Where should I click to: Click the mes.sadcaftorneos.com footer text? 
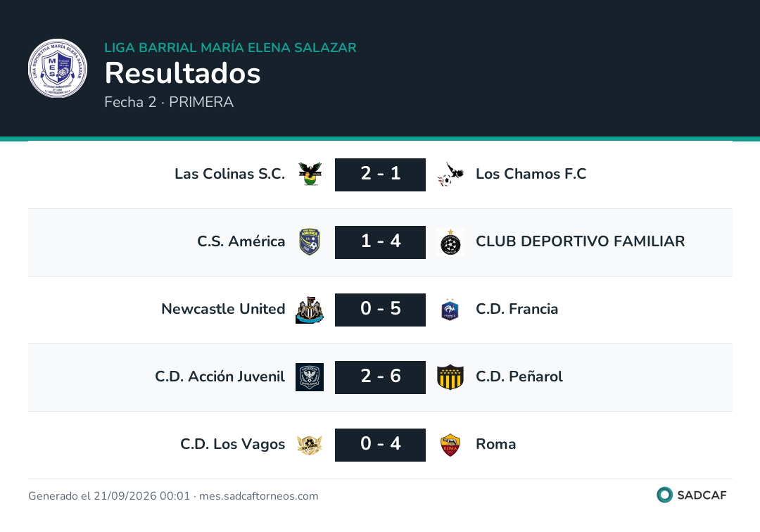click(x=259, y=496)
